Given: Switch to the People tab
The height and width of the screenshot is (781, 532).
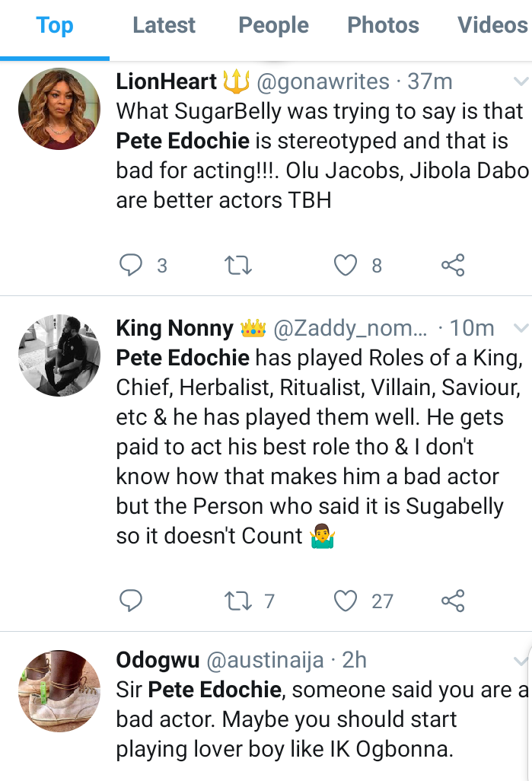Looking at the screenshot, I should point(273,25).
